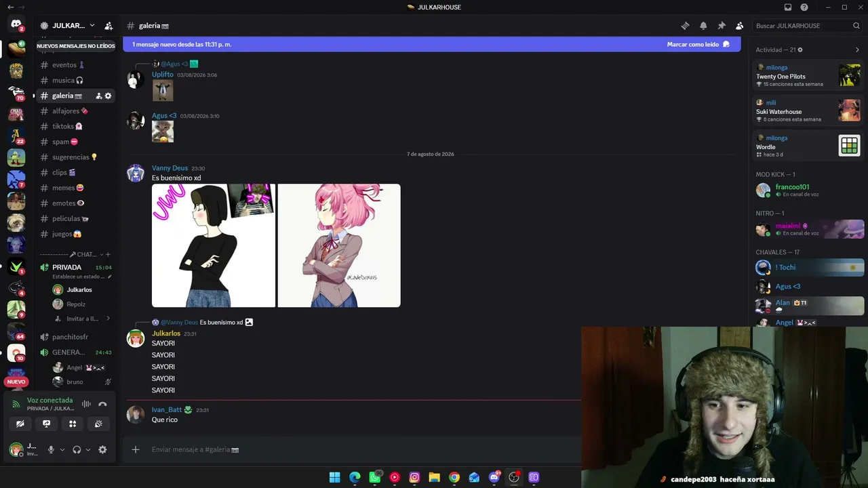Show pinned messages in galeria

tap(722, 26)
